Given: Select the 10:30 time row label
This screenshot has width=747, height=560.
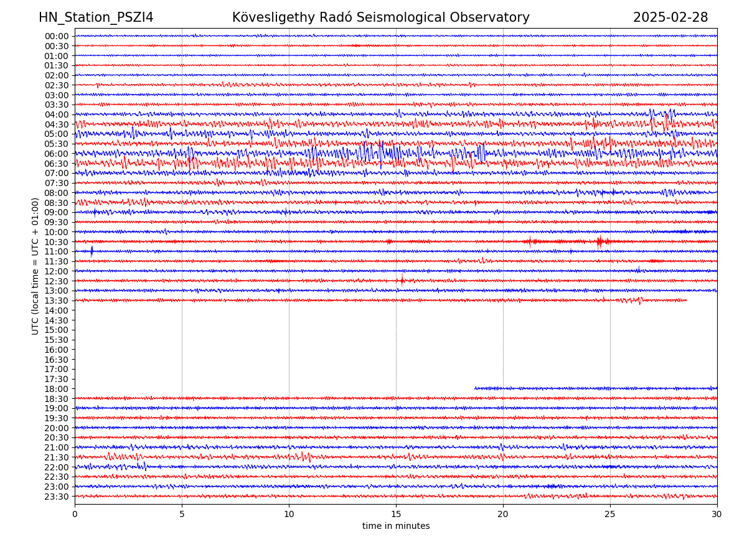Looking at the screenshot, I should point(57,242).
